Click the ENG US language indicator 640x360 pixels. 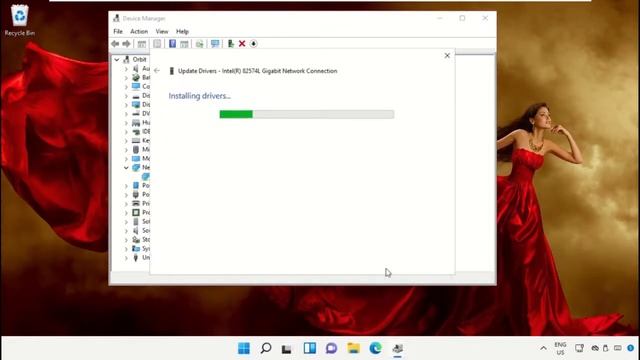tap(560, 348)
